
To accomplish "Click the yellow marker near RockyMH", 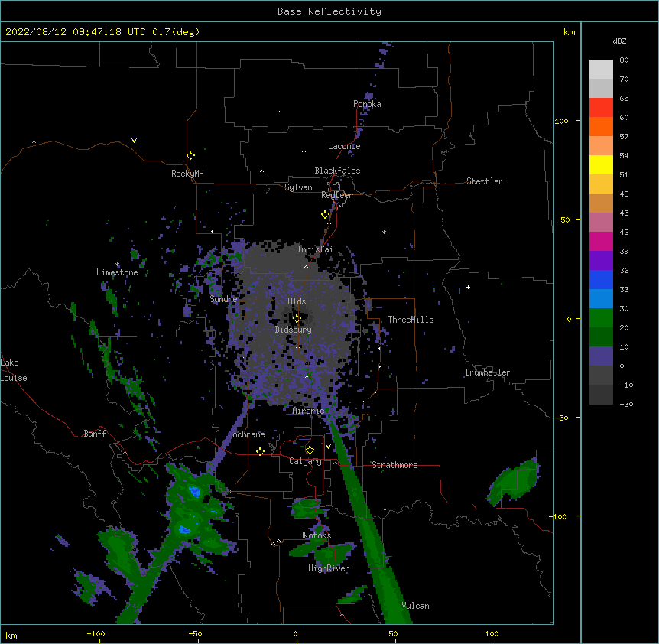I will tap(190, 156).
